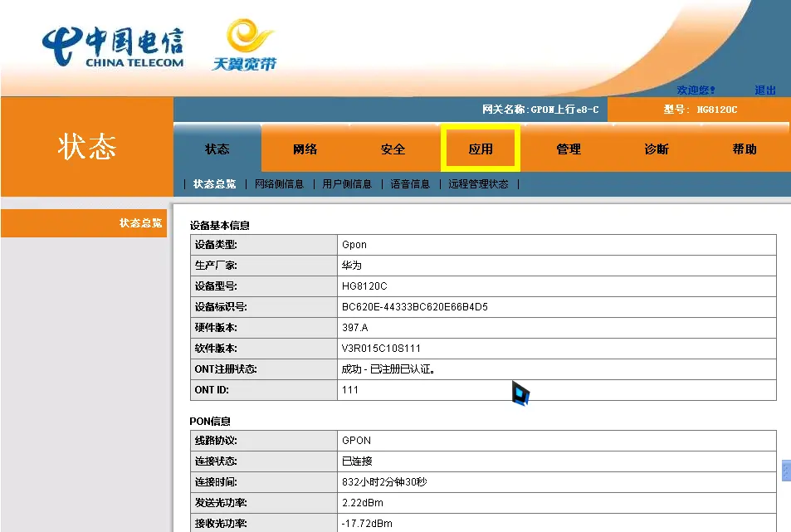Click the 发送光功率 value 2.22dBm
The height and width of the screenshot is (532, 791).
362,503
